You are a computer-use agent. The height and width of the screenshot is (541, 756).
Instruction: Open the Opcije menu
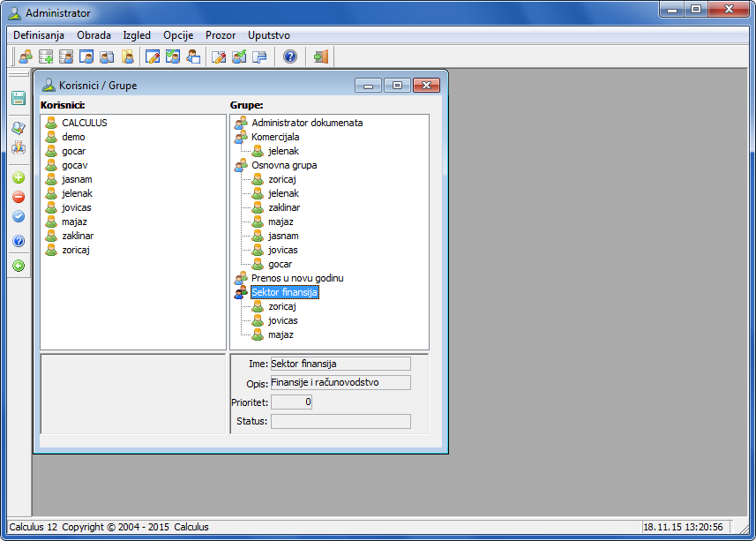click(x=178, y=35)
